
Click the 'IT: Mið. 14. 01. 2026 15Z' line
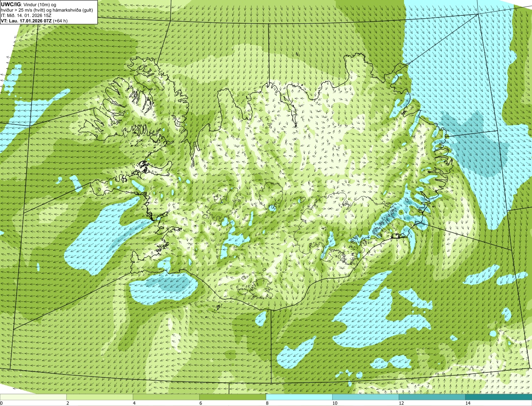[26, 15]
